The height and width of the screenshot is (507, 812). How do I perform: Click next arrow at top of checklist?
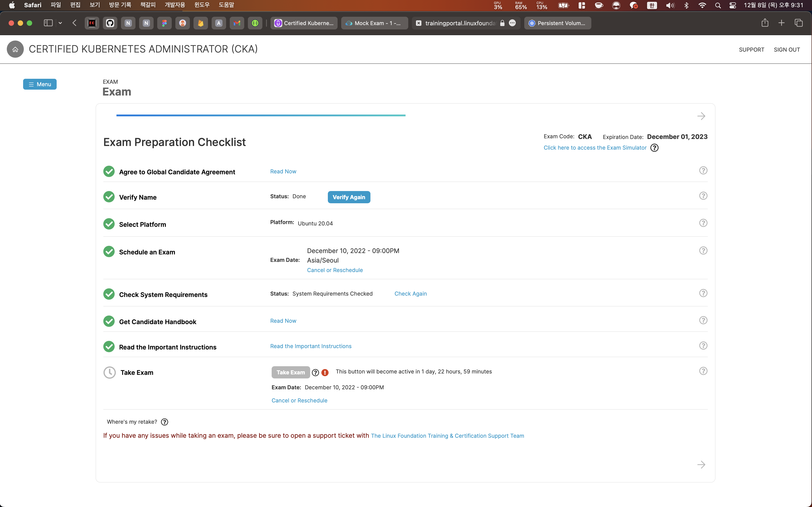coord(701,116)
